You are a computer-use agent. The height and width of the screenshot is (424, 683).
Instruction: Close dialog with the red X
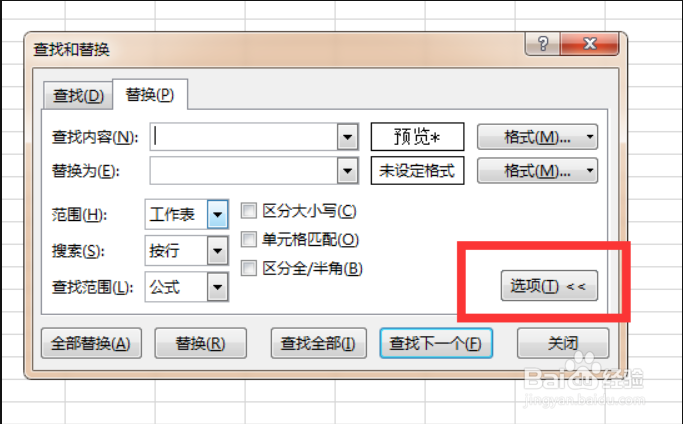pos(590,44)
